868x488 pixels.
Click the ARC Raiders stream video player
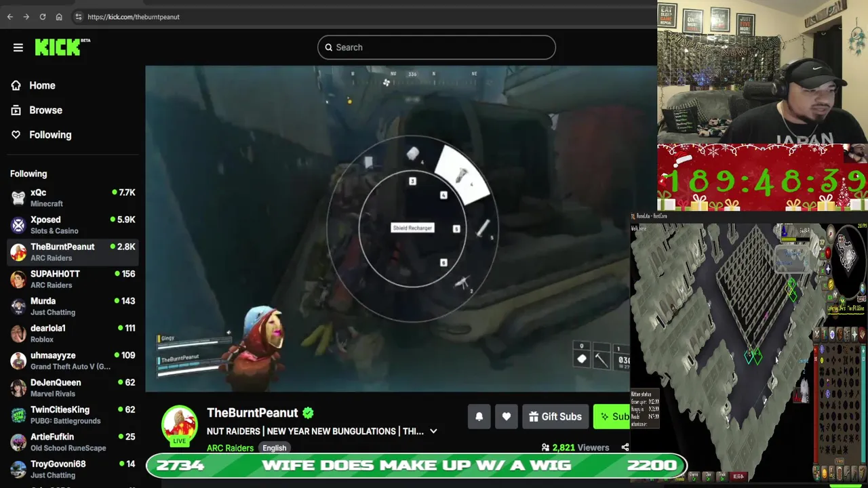[x=387, y=229]
